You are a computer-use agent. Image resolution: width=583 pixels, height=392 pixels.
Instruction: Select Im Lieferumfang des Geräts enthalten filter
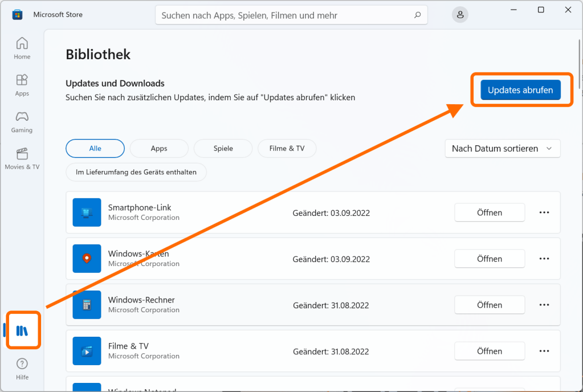point(136,171)
